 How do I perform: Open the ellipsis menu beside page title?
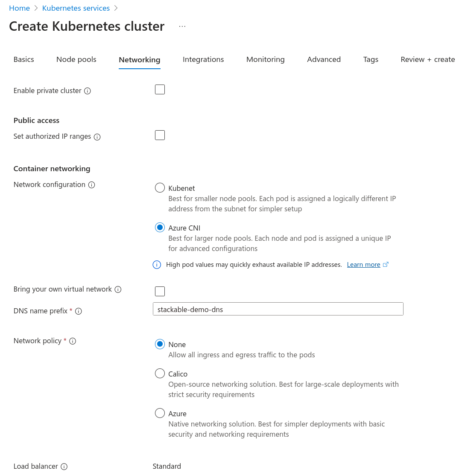[182, 26]
